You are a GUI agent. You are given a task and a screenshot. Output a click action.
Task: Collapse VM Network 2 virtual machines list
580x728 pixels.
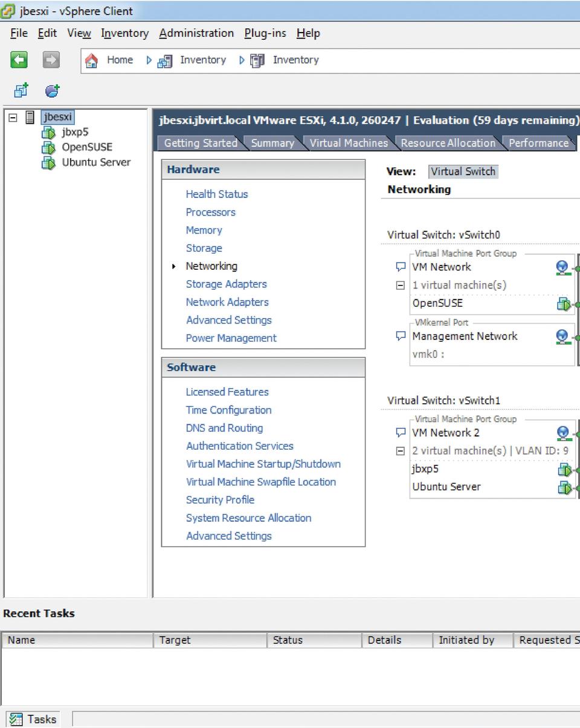point(400,451)
